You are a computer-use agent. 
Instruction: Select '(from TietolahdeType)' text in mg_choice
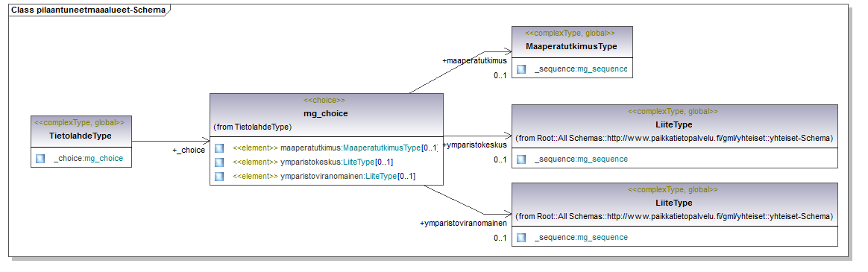pos(253,127)
